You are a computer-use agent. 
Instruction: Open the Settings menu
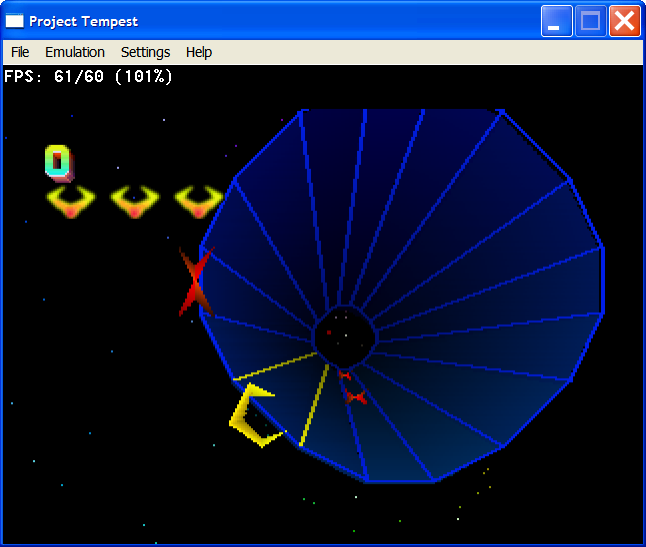(145, 52)
